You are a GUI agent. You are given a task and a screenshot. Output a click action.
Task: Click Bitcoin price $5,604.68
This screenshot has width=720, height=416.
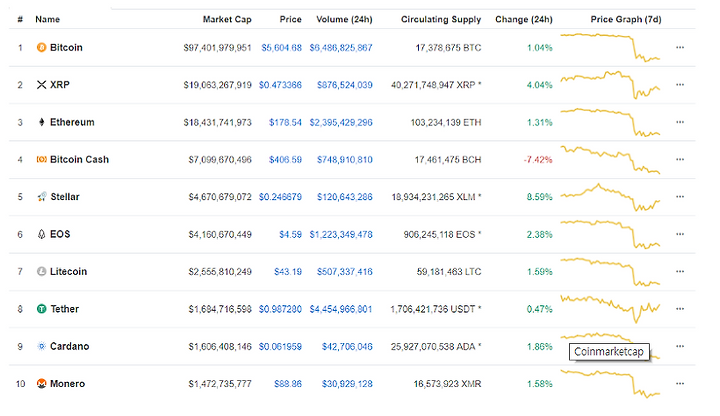coord(281,48)
